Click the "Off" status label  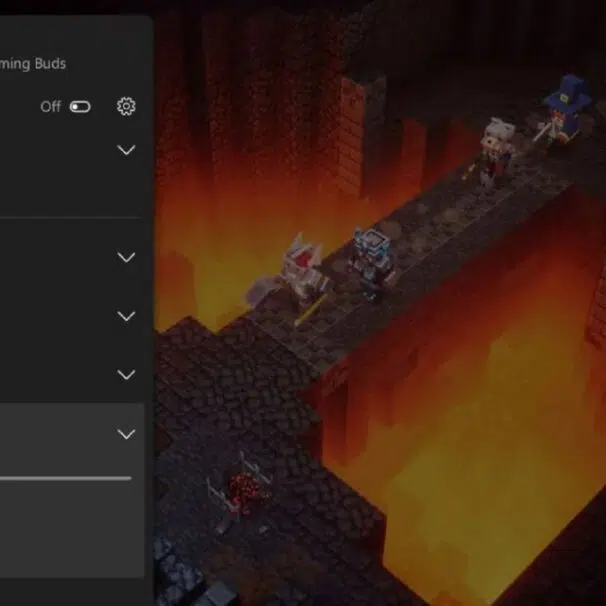[50, 107]
